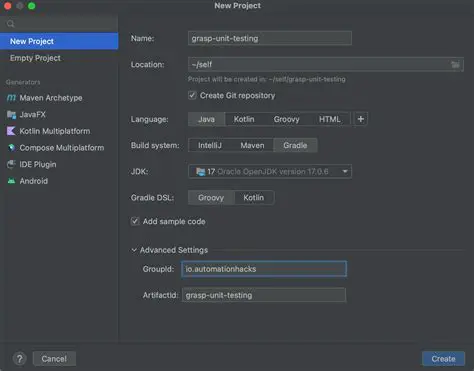Choose JavaFX generator
Image resolution: width=474 pixels, height=371 pixels.
click(x=59, y=115)
